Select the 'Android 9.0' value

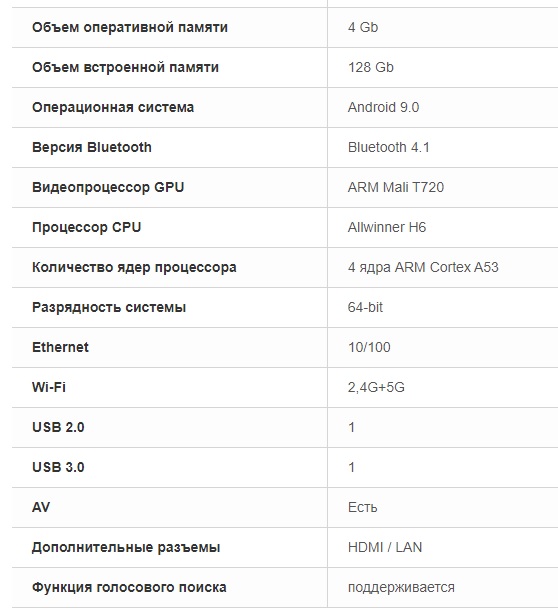(383, 107)
